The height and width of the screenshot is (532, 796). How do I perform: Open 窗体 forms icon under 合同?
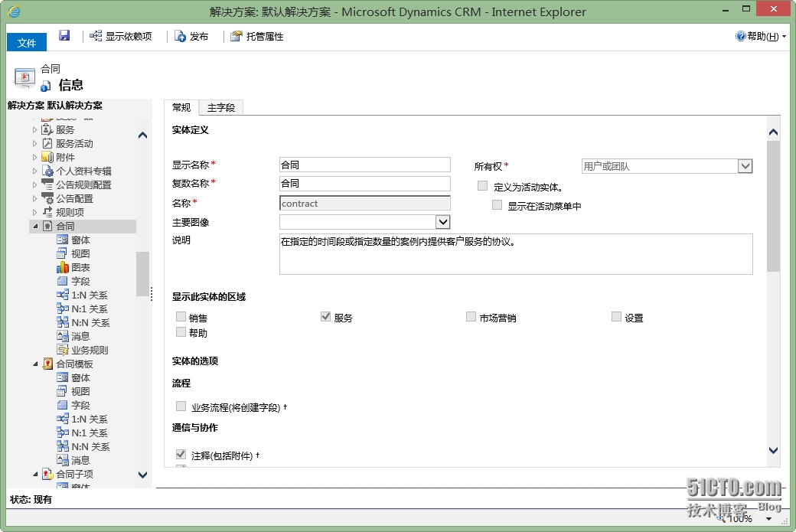pyautogui.click(x=63, y=240)
